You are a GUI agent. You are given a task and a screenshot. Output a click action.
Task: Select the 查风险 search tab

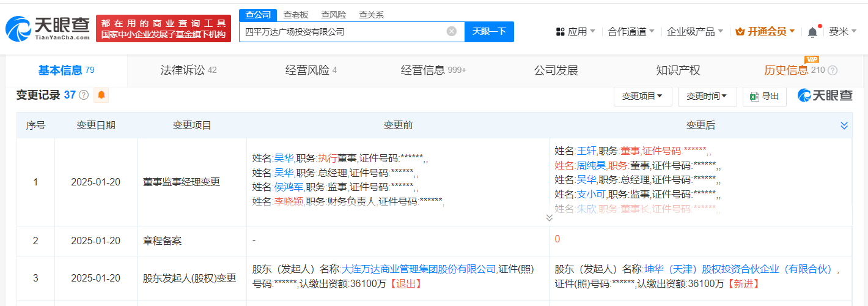334,15
